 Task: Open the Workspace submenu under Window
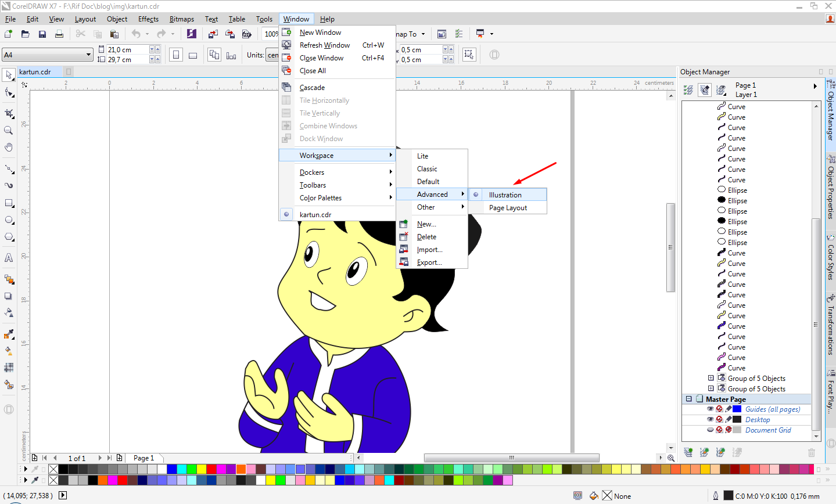(325, 155)
